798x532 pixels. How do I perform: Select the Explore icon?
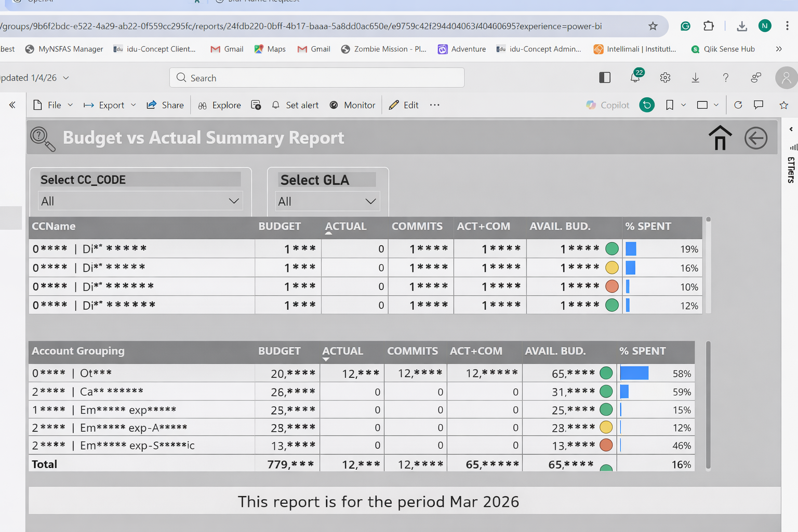point(219,105)
